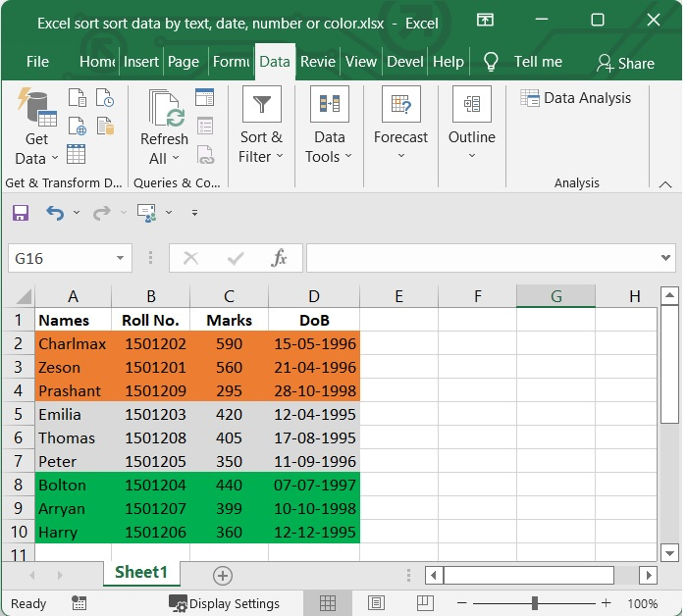
Task: Save the workbook with the save icon
Action: pos(21,213)
